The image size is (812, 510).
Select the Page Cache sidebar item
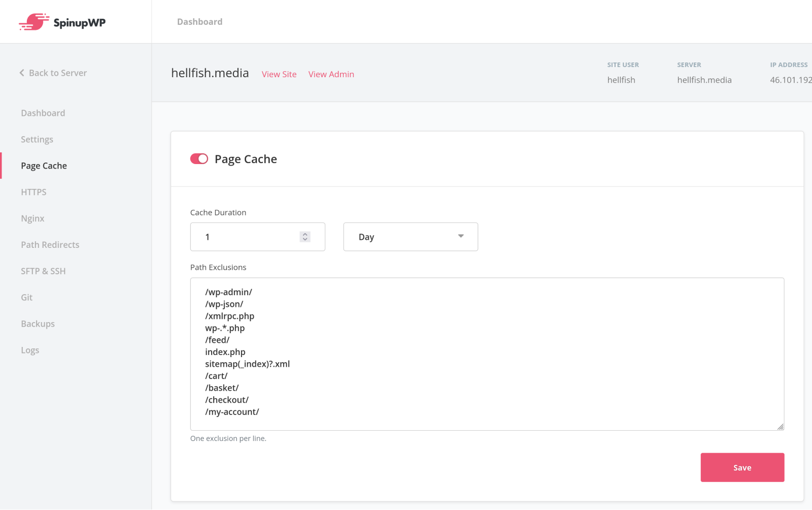point(44,166)
